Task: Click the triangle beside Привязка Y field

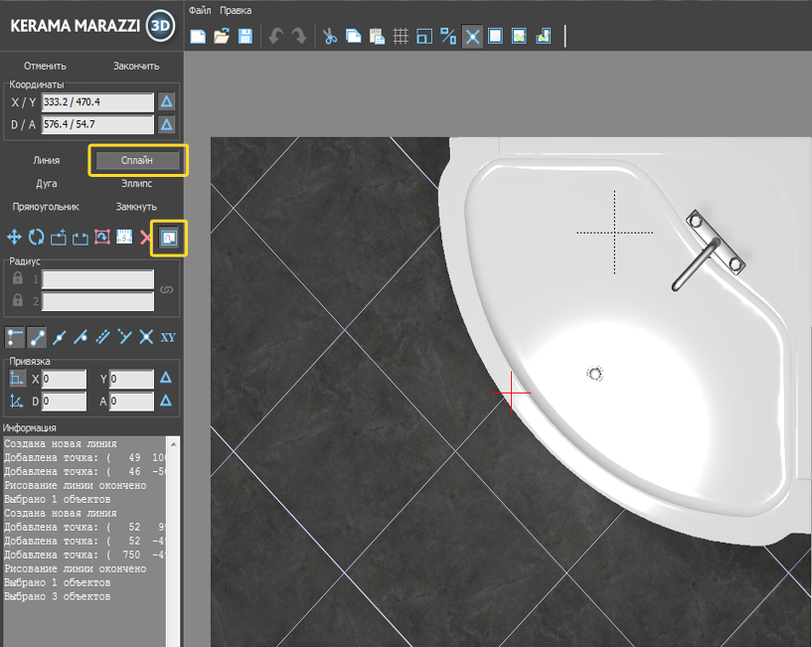Action: [x=166, y=378]
